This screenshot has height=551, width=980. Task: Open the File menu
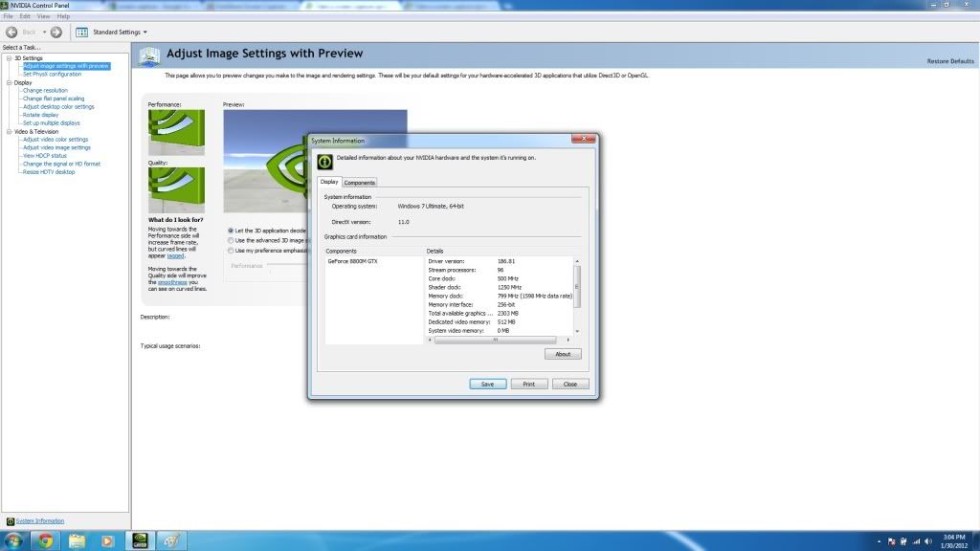pyautogui.click(x=8, y=16)
